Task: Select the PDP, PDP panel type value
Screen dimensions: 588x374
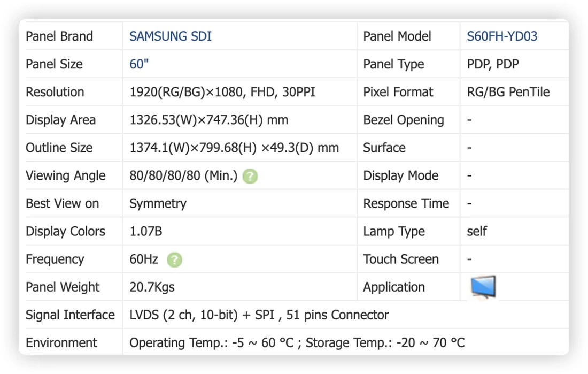Action: (493, 64)
